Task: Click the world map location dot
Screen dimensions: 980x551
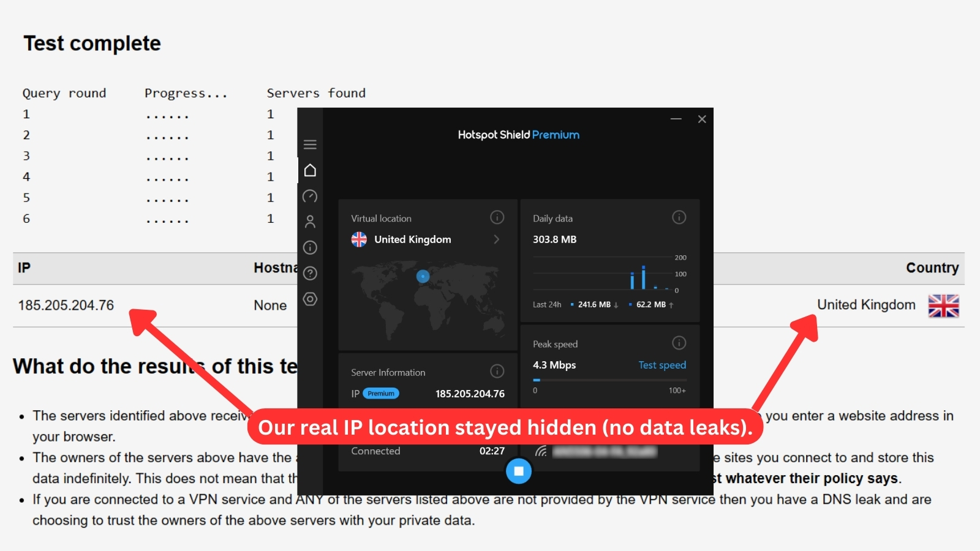Action: (423, 277)
